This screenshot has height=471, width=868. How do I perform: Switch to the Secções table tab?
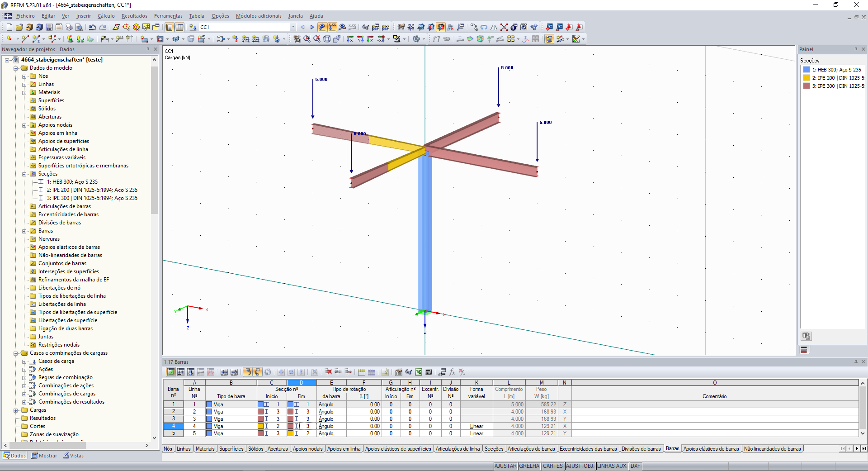(x=494, y=449)
